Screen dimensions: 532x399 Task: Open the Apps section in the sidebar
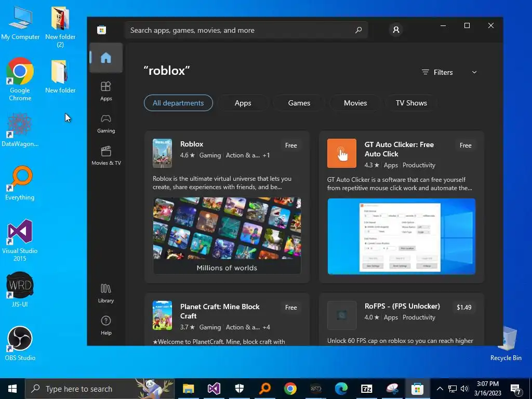106,91
